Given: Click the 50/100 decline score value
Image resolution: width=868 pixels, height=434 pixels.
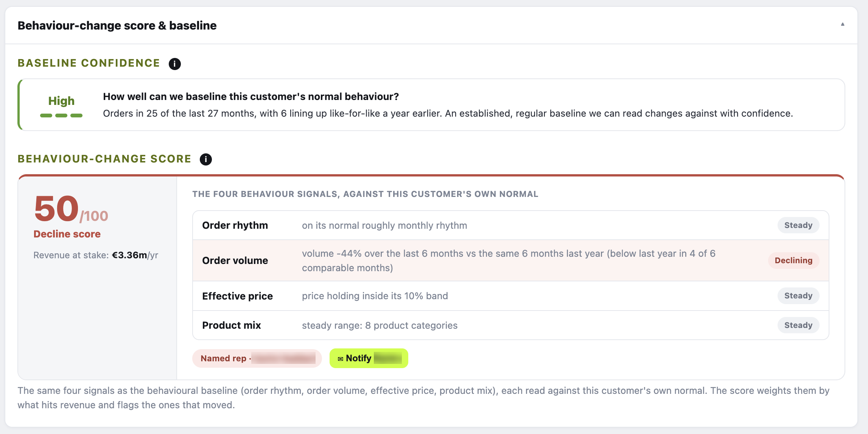Looking at the screenshot, I should tap(71, 209).
